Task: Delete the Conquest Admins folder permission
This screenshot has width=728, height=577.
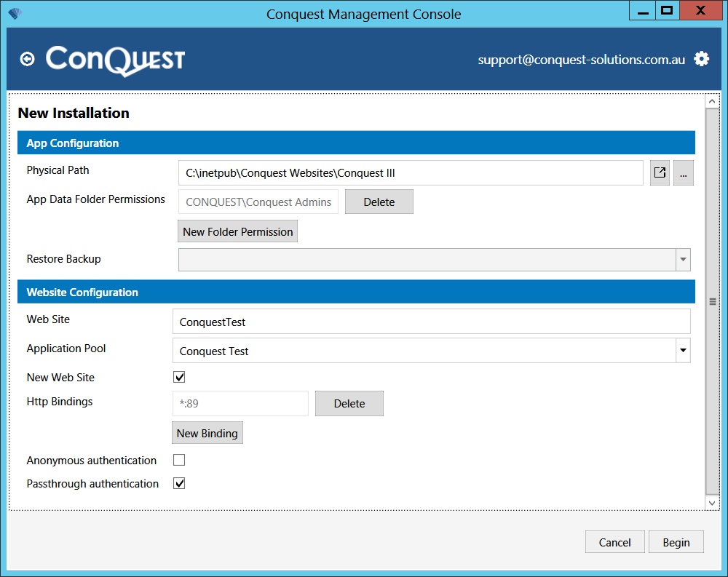Action: point(379,202)
